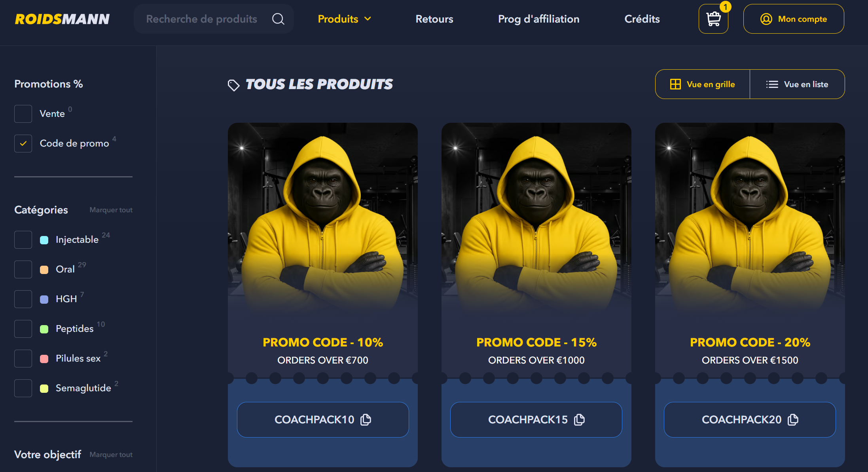Focus the Recherche de produits field
868x472 pixels.
(214, 19)
